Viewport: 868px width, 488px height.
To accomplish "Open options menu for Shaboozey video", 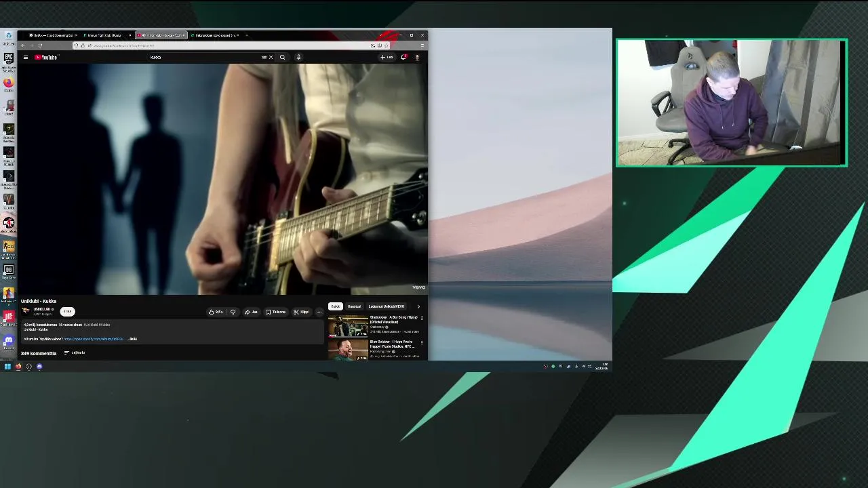I will (x=422, y=318).
